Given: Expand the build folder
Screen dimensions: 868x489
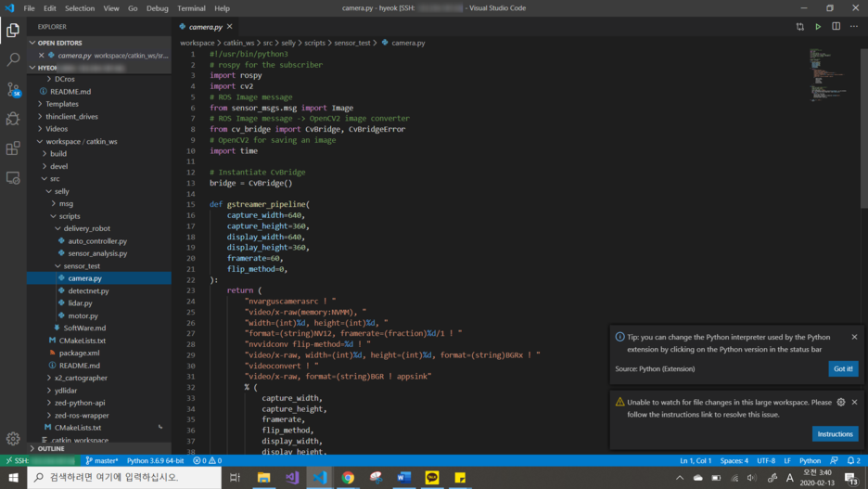Looking at the screenshot, I should (58, 154).
